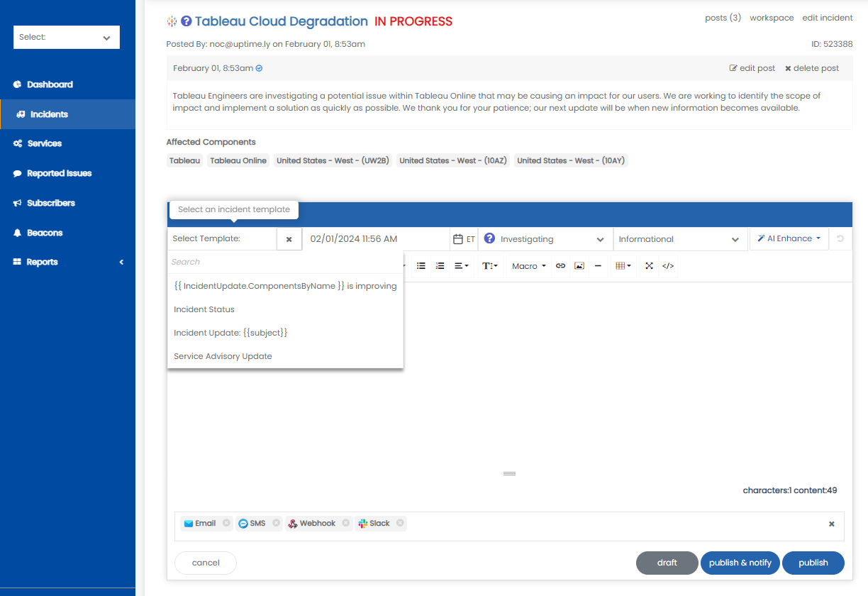Toggle code view in the editor
Screen dimensions: 868x596
(x=668, y=266)
